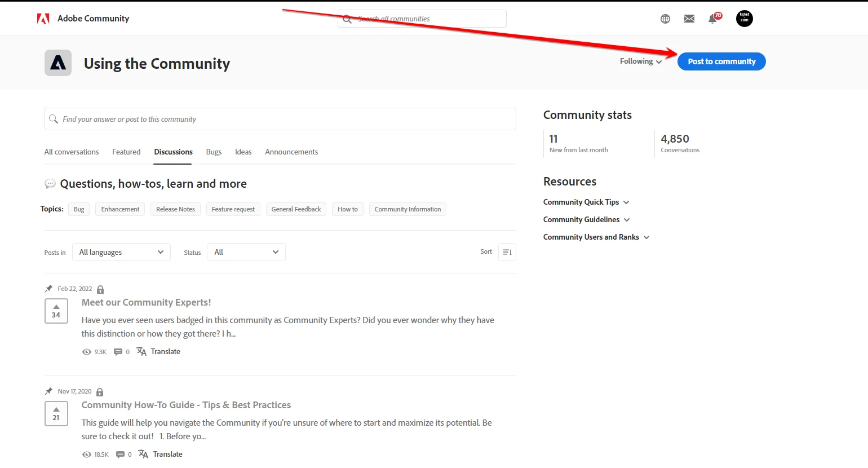Click the magnifier icon in community search box
The image size is (868, 468).
point(54,119)
